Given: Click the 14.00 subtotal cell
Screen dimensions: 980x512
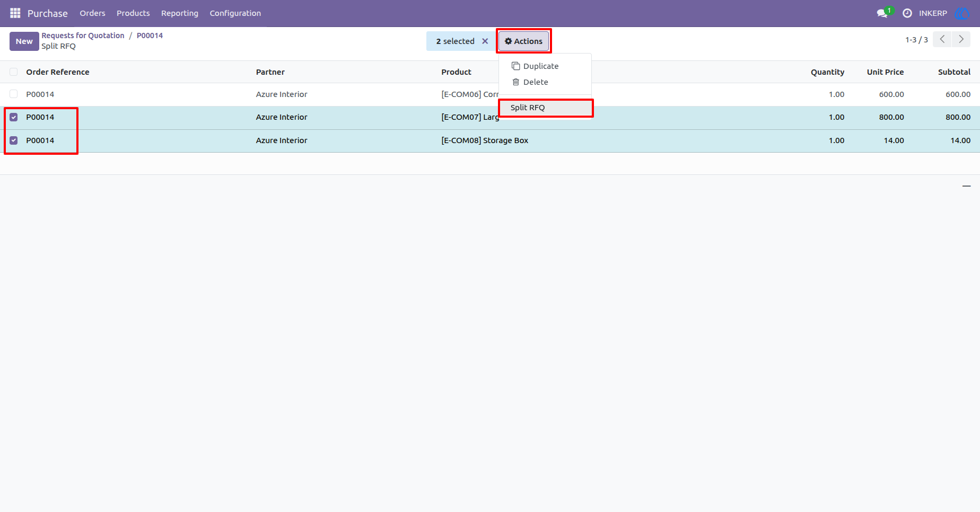Looking at the screenshot, I should (960, 140).
